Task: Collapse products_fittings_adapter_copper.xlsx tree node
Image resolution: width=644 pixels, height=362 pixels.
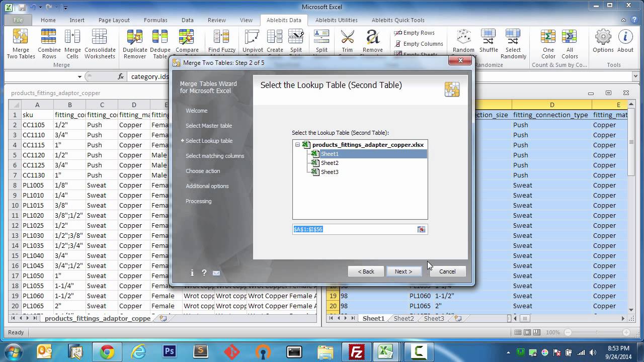Action: click(297, 145)
